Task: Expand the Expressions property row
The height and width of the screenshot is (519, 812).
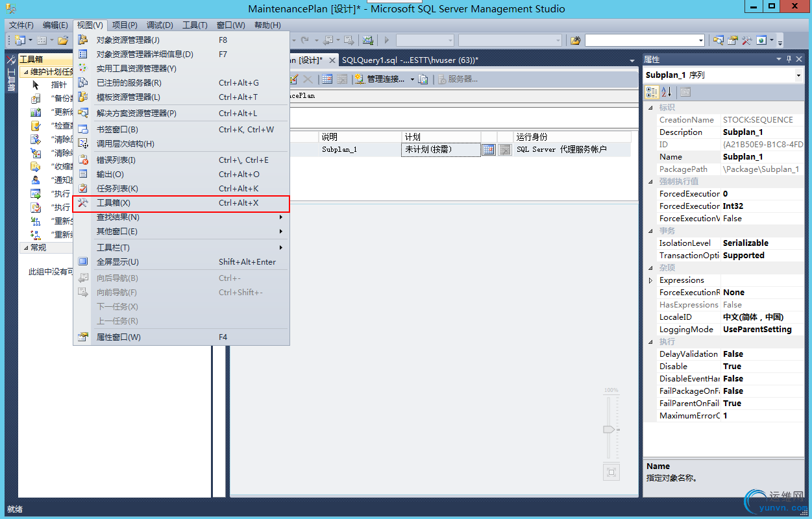Action: pyautogui.click(x=651, y=280)
